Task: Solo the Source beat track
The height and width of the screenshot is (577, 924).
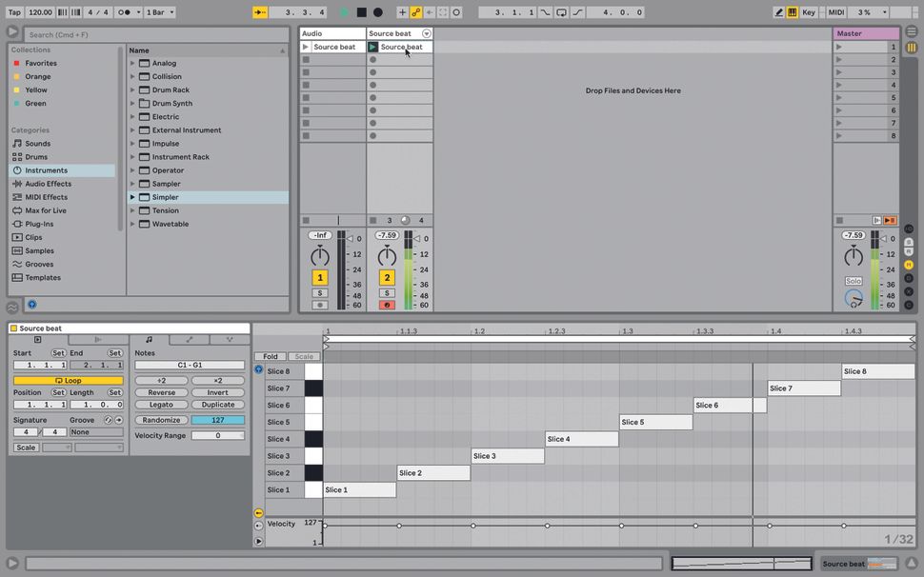Action: (387, 293)
